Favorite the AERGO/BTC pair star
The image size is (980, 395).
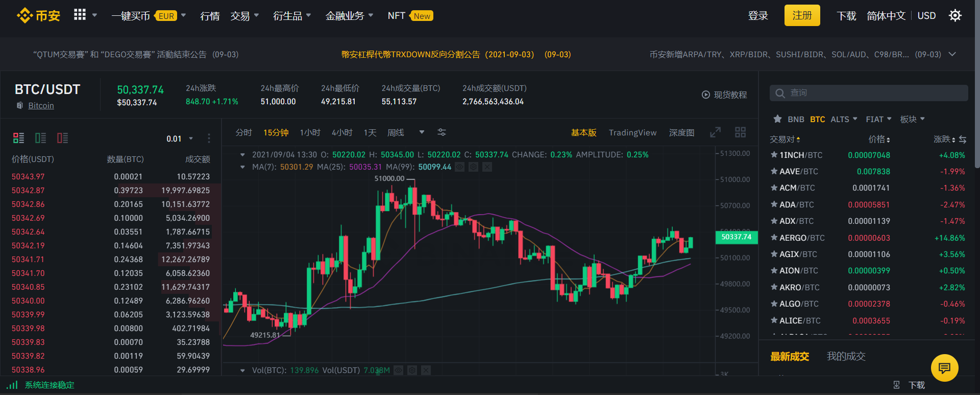774,238
